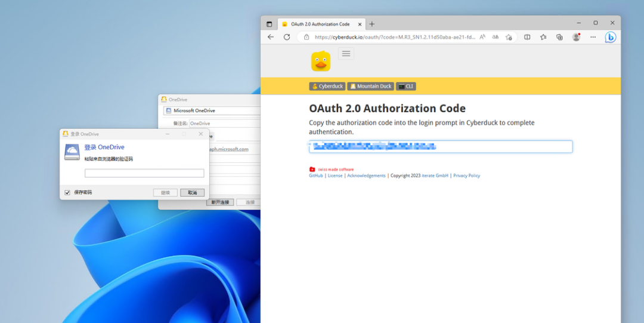This screenshot has height=323, width=644.
Task: Expand the hamburger navigation menu
Action: pyautogui.click(x=346, y=54)
